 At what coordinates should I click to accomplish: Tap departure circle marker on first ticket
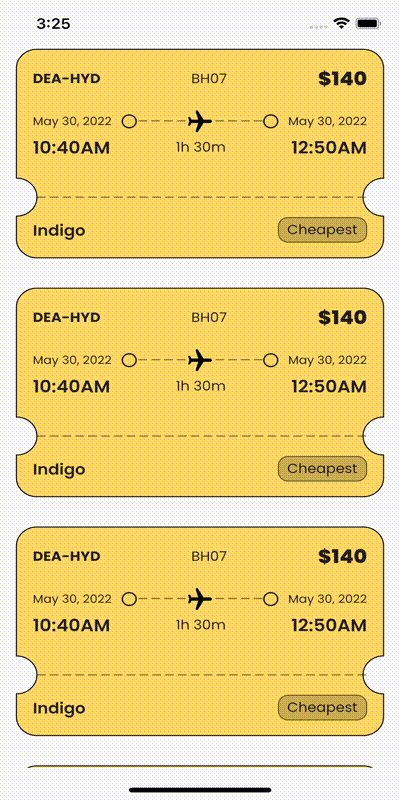(130, 121)
